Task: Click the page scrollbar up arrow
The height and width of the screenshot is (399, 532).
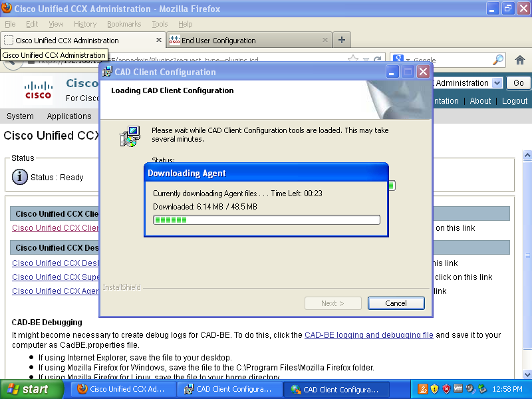Action: [527, 155]
